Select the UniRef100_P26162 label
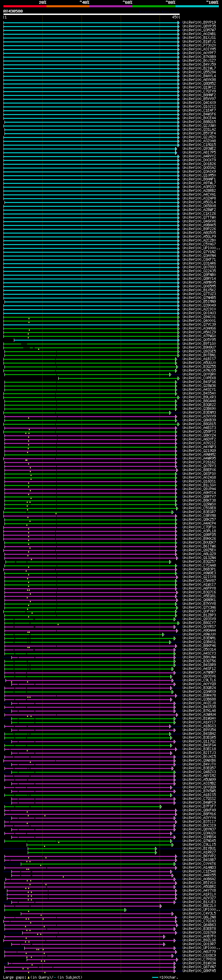 199,462
